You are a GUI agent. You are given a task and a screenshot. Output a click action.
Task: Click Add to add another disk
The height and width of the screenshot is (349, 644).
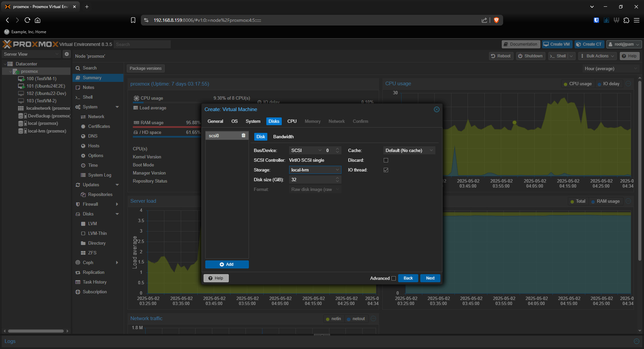tap(227, 264)
